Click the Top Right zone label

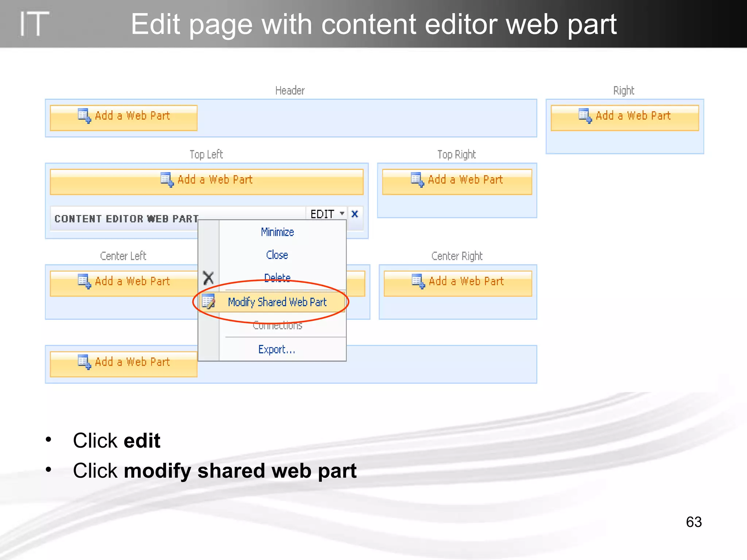click(457, 155)
